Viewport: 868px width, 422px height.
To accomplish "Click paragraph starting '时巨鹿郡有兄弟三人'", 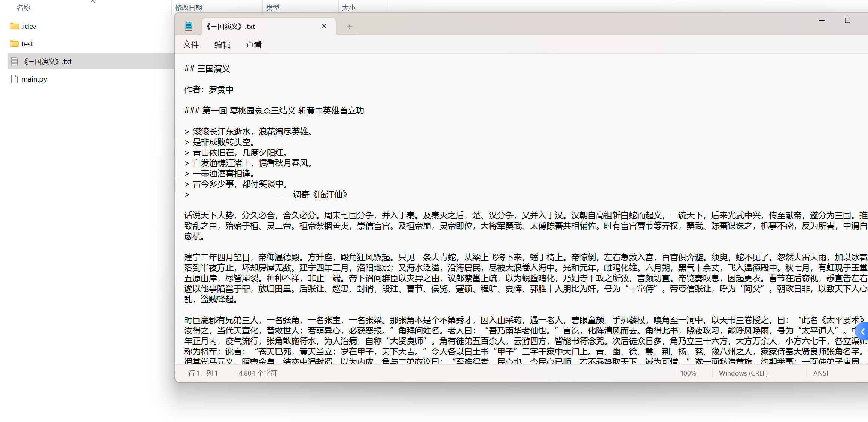I will pyautogui.click(x=526, y=340).
